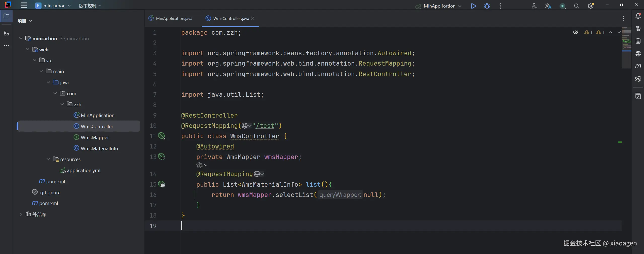The width and height of the screenshot is (644, 254).
Task: Open editor tab options menu
Action: (x=623, y=18)
